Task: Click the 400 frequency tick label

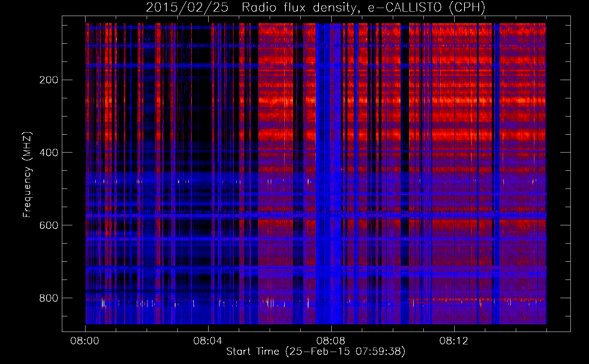Action: click(x=49, y=153)
